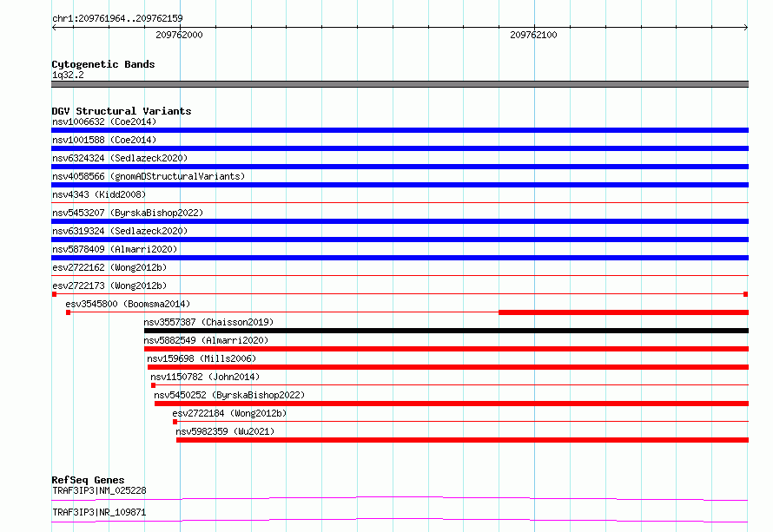Image resolution: width=773 pixels, height=532 pixels.
Task: Select the nsv3557387 black variant bar
Action: click(x=446, y=331)
